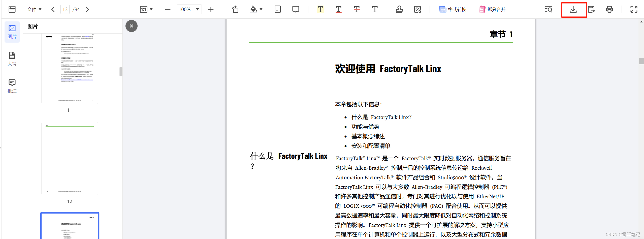
Task: Click bullet 什么是 FactoryTalk Linx?
Action: tap(381, 117)
